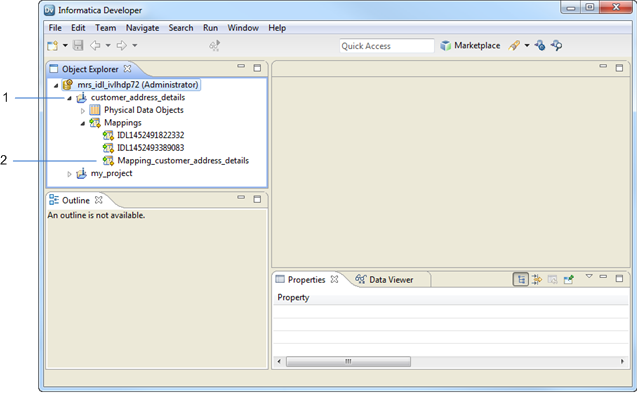Open the Team menu
The width and height of the screenshot is (638, 393).
(105, 28)
